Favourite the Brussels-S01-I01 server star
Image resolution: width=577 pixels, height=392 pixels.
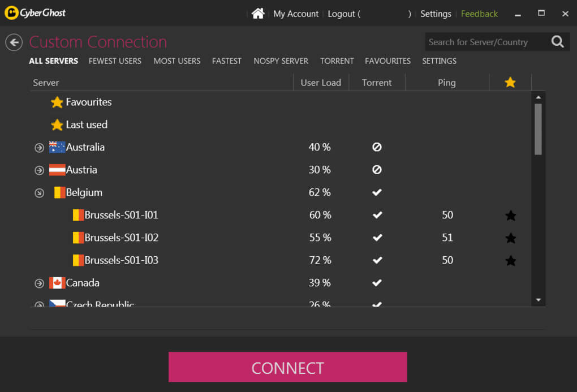tap(510, 216)
